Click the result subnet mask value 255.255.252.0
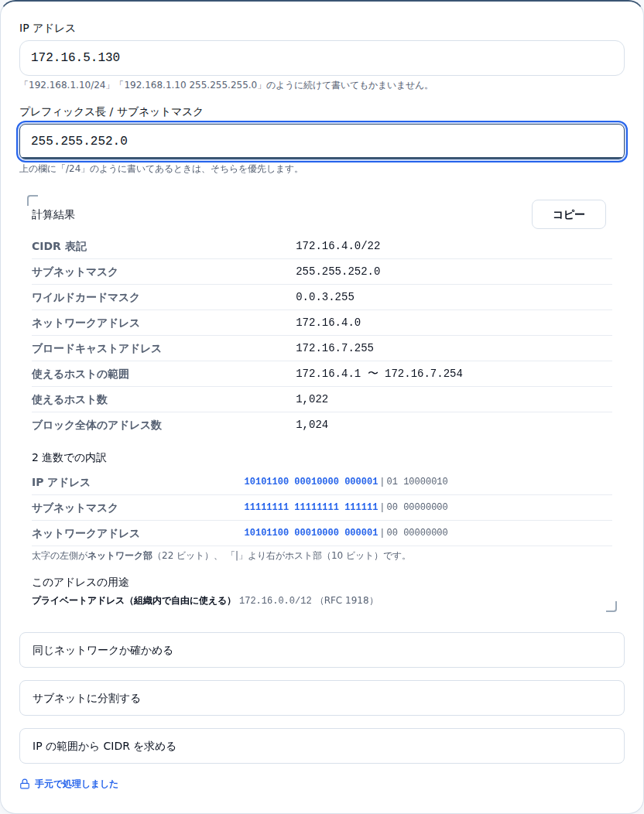The width and height of the screenshot is (644, 814). point(338,271)
